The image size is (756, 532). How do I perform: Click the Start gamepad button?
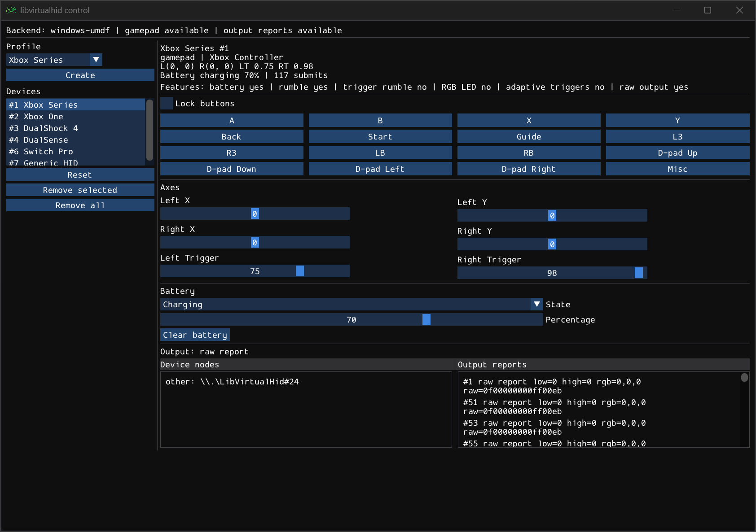(380, 136)
